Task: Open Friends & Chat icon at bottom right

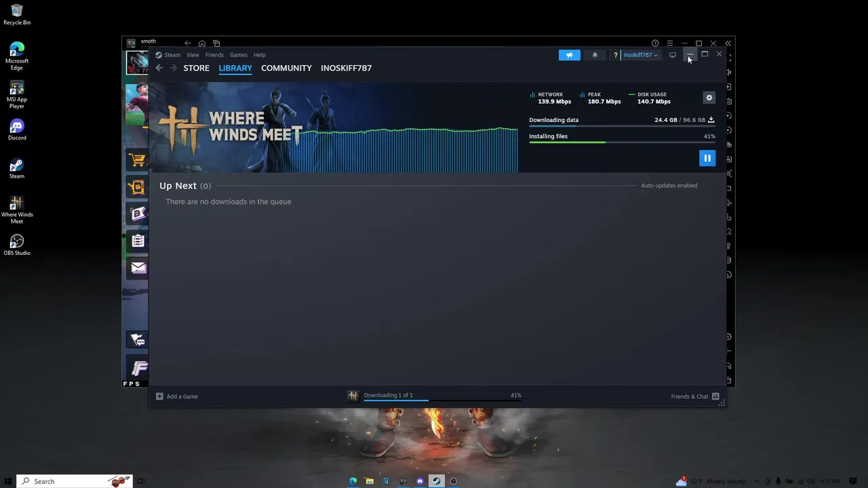Action: 715,396
